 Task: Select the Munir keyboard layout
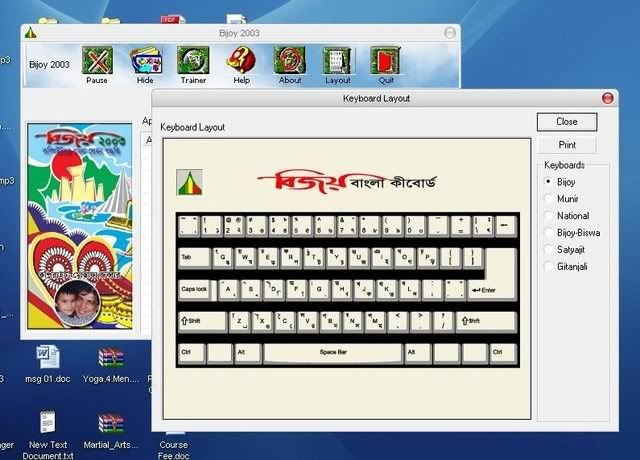coord(549,199)
